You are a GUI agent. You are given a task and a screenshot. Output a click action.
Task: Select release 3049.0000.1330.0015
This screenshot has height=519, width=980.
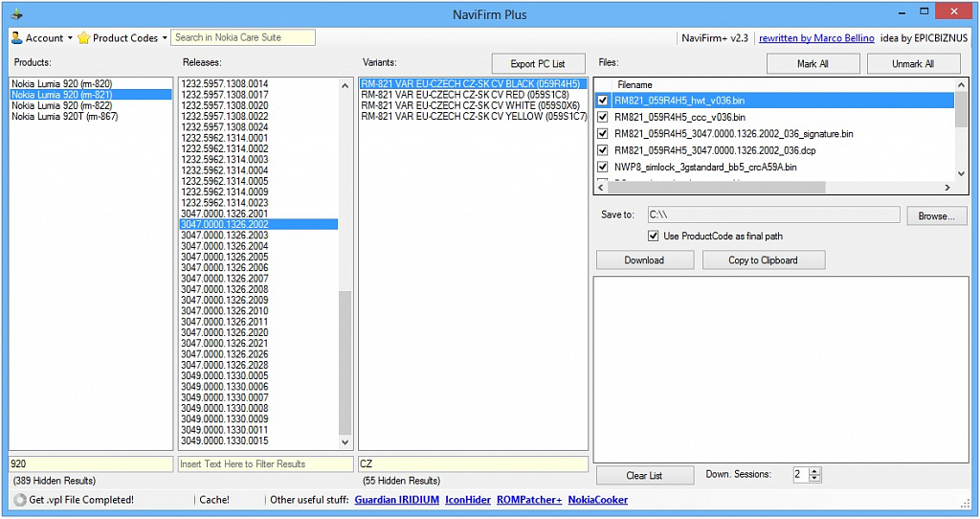pos(258,440)
